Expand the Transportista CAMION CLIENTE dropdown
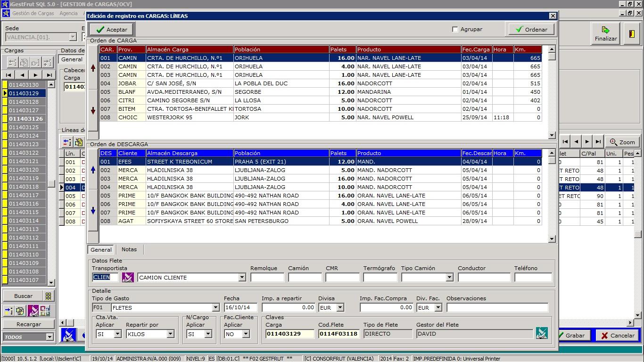644x362 pixels. tap(242, 278)
